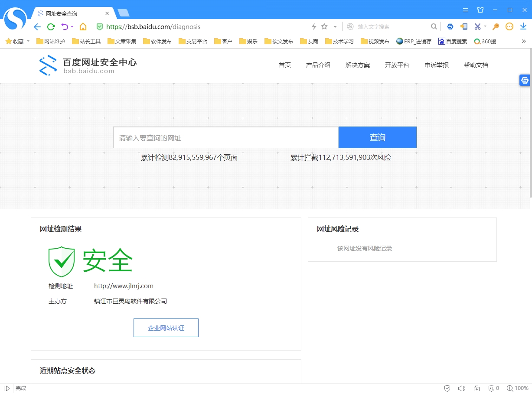Click the 100% zoom level control

click(519, 388)
